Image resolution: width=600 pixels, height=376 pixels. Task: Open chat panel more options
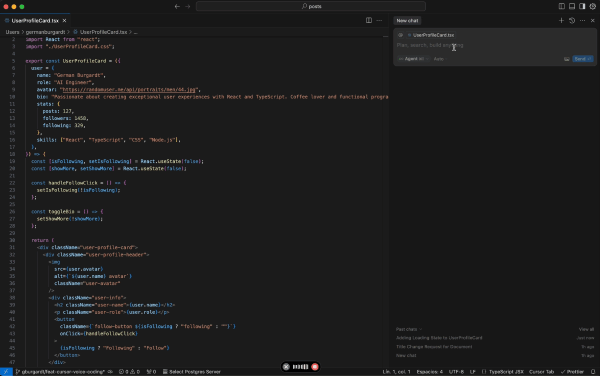582,20
